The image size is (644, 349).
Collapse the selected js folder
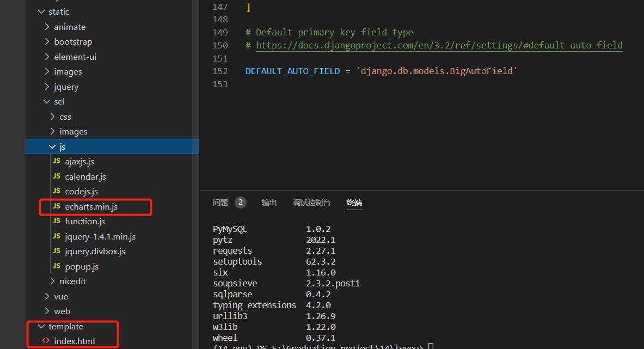click(x=52, y=146)
